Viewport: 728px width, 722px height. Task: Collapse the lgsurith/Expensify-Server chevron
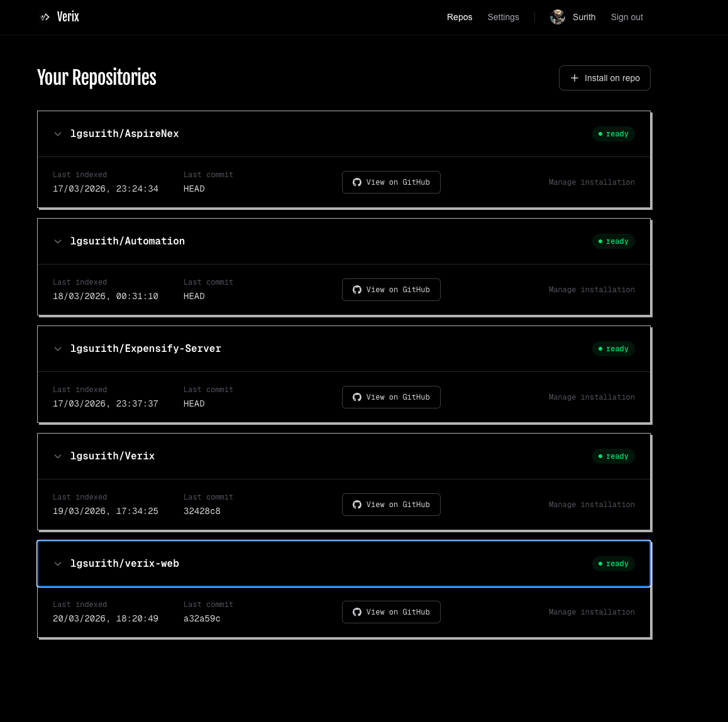click(x=58, y=349)
